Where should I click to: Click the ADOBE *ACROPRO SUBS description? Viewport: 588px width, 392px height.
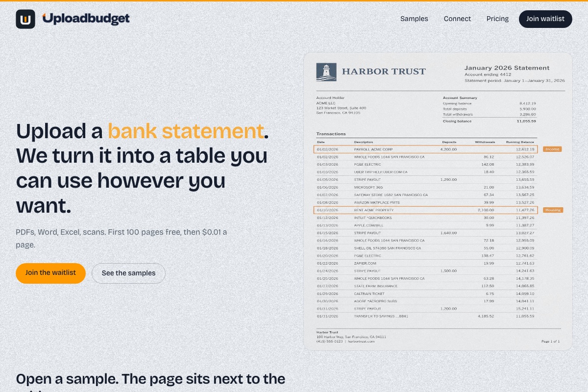pyautogui.click(x=375, y=301)
